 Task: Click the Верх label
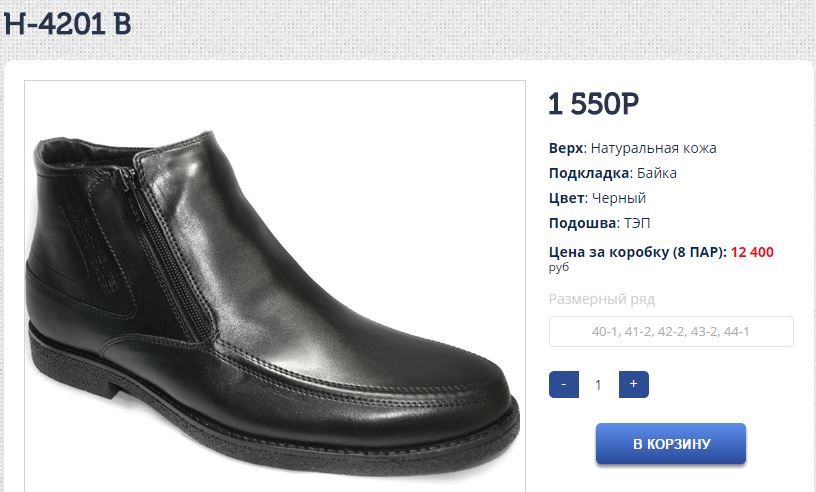click(x=565, y=148)
